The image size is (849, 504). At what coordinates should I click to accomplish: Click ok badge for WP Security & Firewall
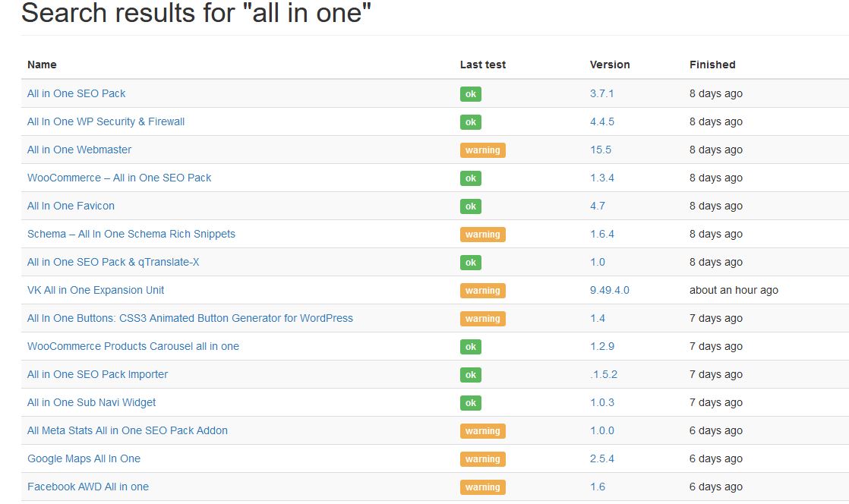pyautogui.click(x=471, y=122)
